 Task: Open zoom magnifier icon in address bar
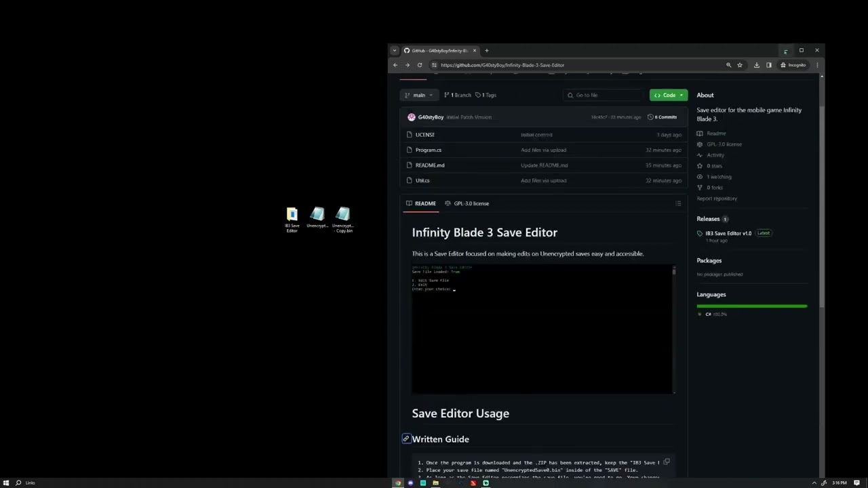728,65
